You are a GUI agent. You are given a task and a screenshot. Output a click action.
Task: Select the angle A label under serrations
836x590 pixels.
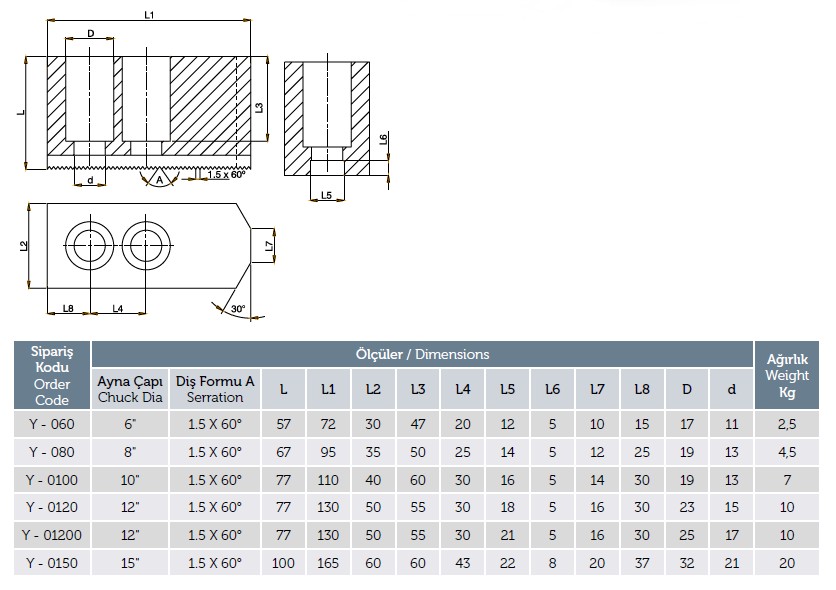pyautogui.click(x=158, y=178)
